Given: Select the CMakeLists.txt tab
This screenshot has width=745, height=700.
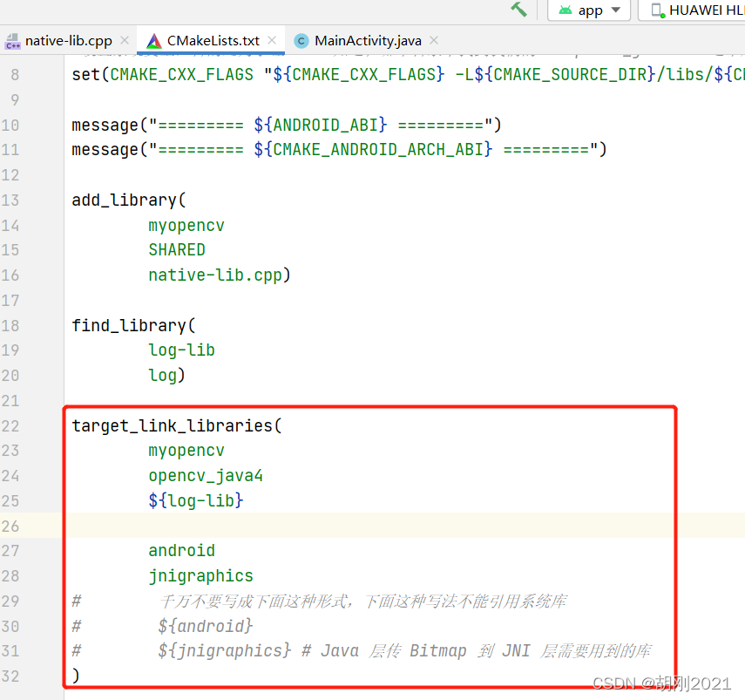Looking at the screenshot, I should (x=213, y=41).
